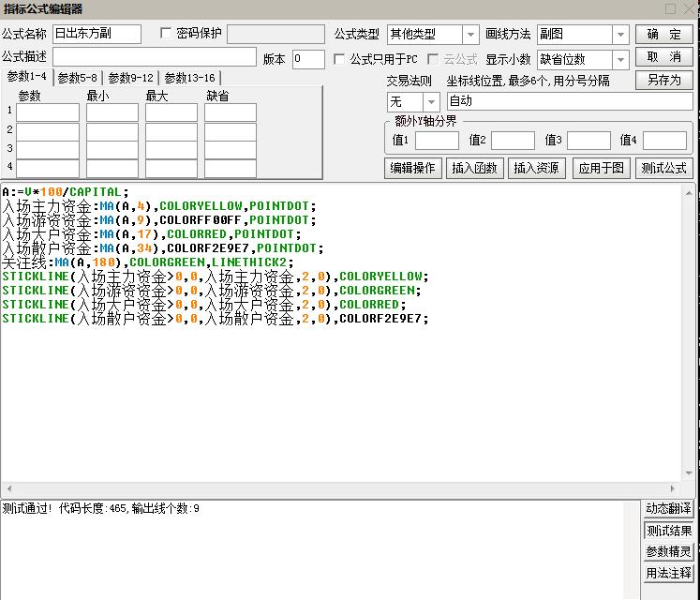Click the 取消 cancel button
This screenshot has height=600, width=700.
coord(663,58)
